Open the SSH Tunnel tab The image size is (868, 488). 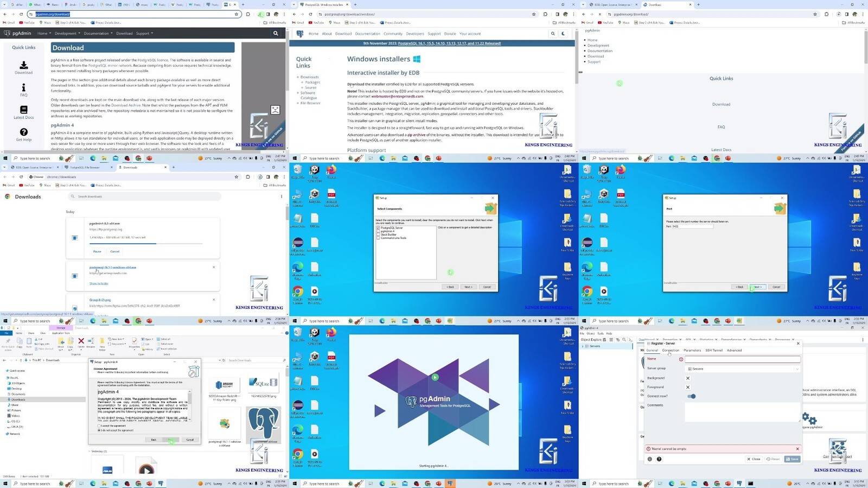click(714, 350)
